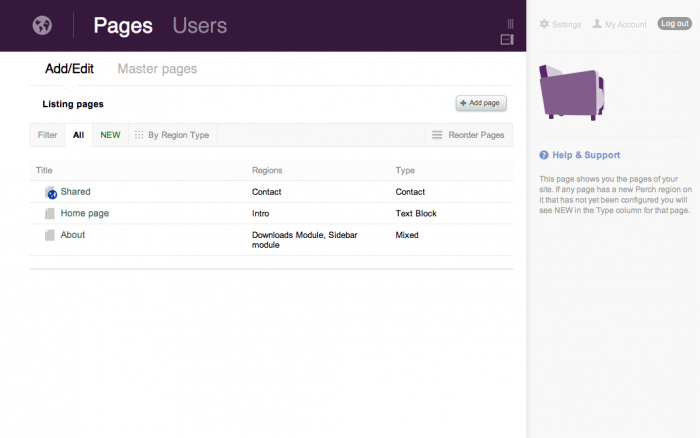
Task: Click the Intro region cell
Action: point(261,213)
